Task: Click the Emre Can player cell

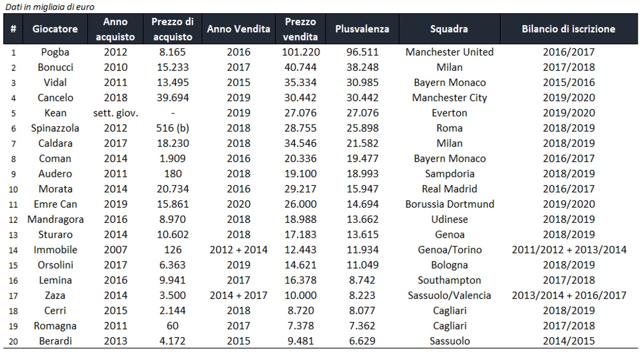Action: (x=55, y=204)
